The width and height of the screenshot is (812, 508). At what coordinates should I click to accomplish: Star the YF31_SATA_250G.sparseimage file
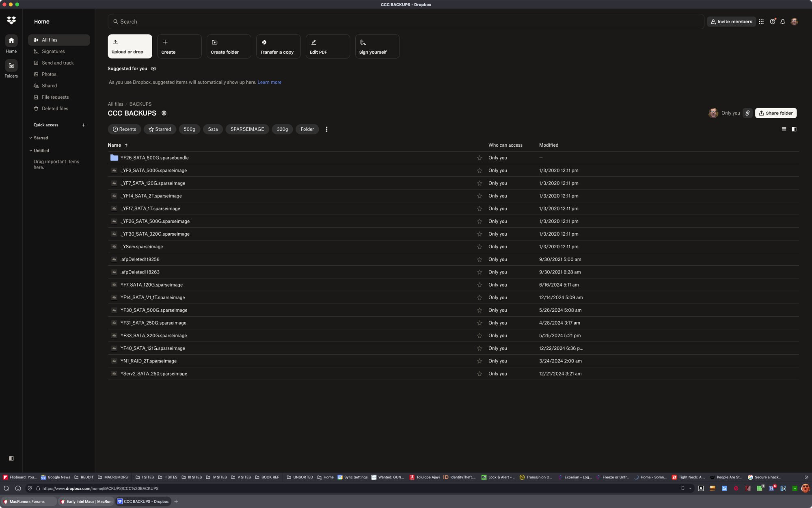coord(479,323)
